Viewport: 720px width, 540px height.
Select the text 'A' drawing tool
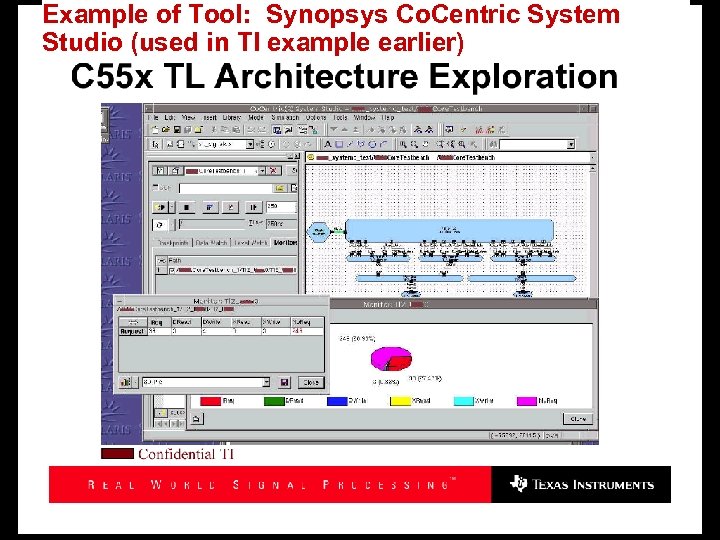[327, 144]
